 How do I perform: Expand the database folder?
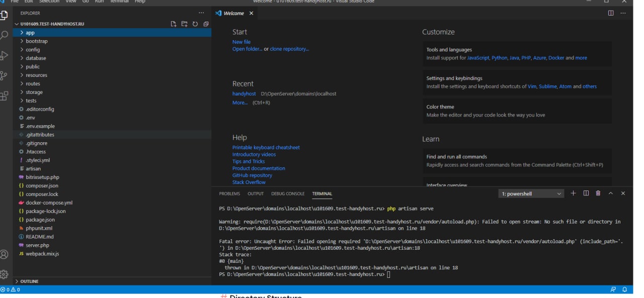112,58
